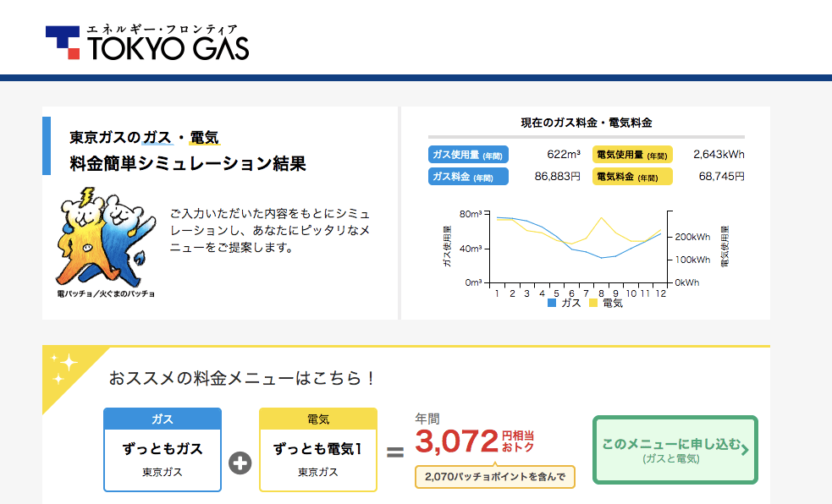Image resolution: width=832 pixels, height=504 pixels.
Task: Select the ずっともガス plan card
Action: [163, 450]
